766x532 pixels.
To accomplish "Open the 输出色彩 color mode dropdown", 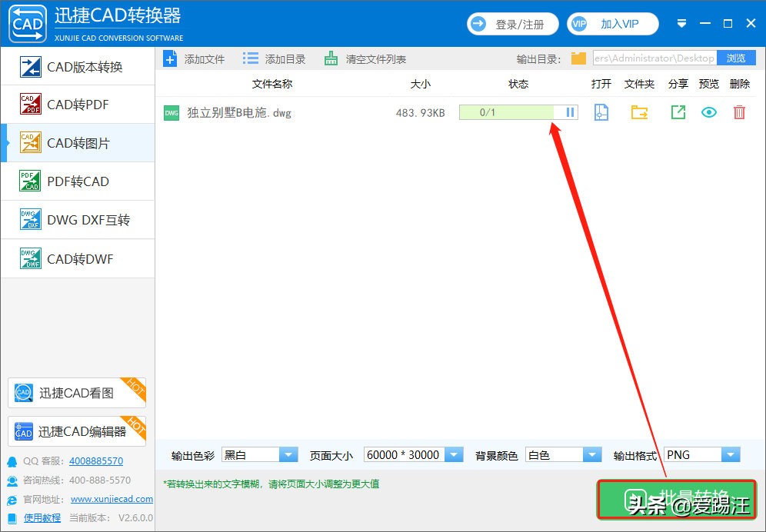I will (x=288, y=454).
